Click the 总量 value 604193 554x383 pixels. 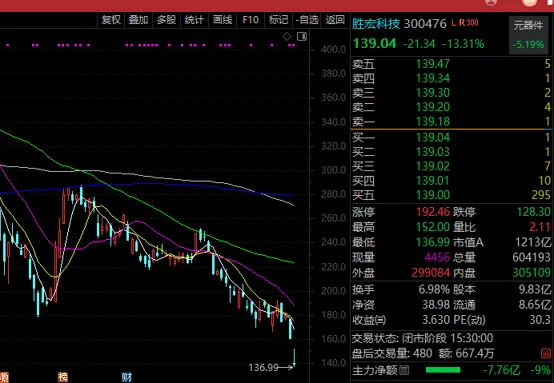click(x=531, y=257)
